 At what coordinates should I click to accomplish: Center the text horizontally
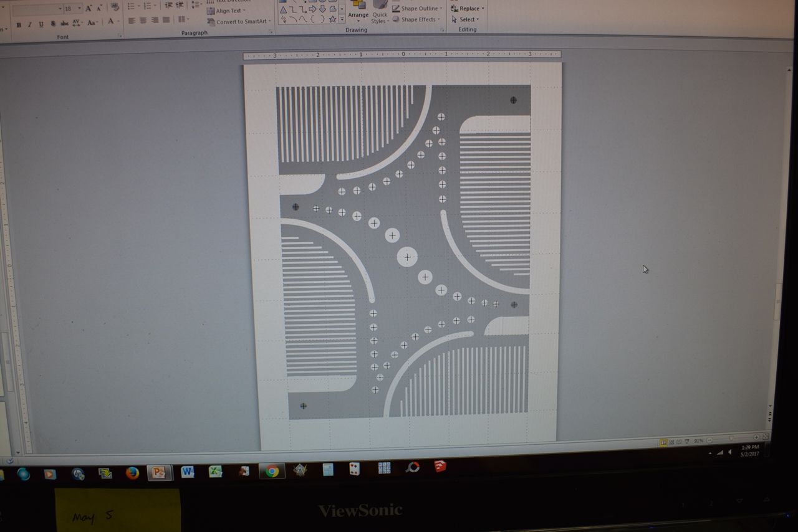(143, 21)
